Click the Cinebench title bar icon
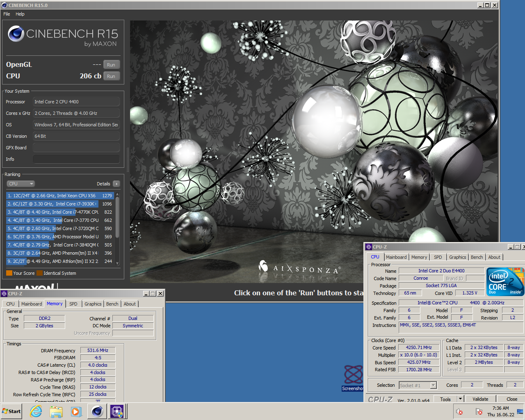The height and width of the screenshot is (420, 525). pyautogui.click(x=5, y=5)
